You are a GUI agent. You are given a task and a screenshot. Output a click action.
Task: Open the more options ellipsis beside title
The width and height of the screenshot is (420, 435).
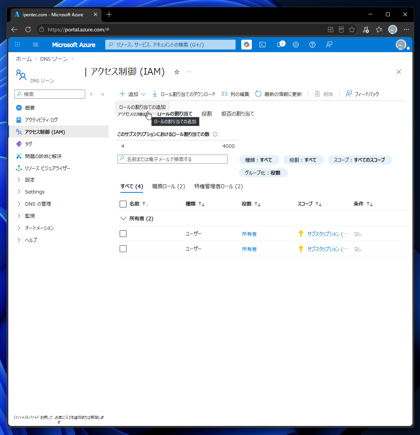[x=189, y=72]
